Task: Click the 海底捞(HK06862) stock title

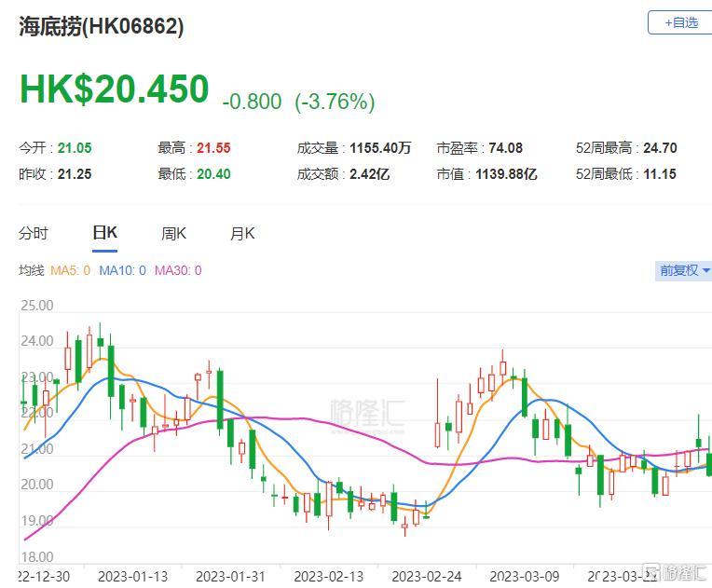Action: point(102,26)
